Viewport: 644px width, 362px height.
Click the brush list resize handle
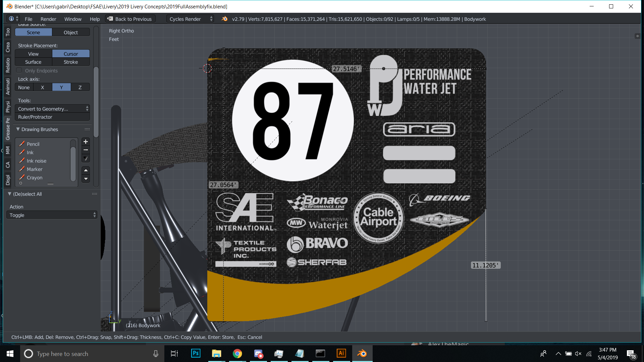tap(50, 184)
